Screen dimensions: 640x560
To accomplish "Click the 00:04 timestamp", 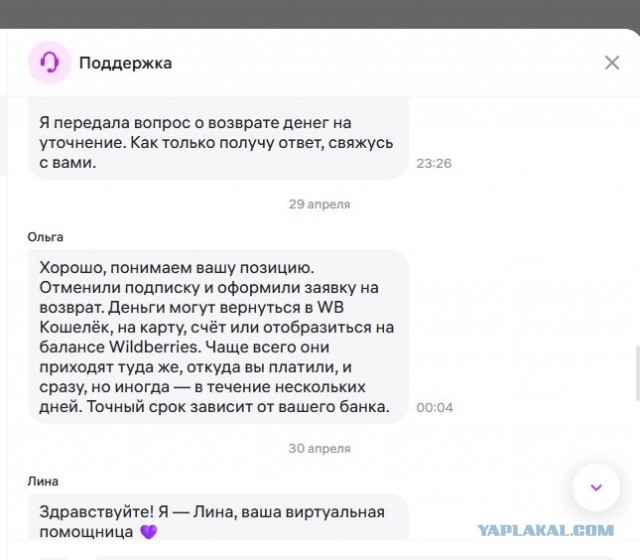I will pos(435,407).
